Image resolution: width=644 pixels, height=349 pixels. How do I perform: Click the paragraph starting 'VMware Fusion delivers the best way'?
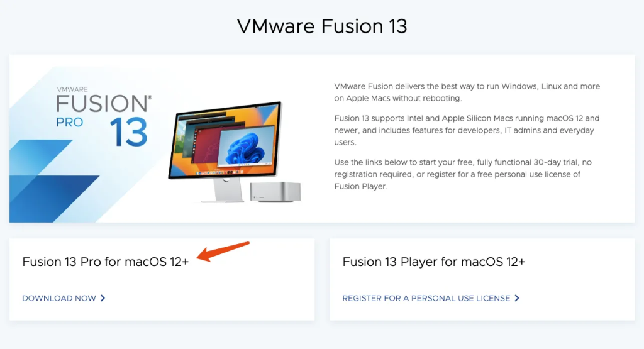(467, 92)
